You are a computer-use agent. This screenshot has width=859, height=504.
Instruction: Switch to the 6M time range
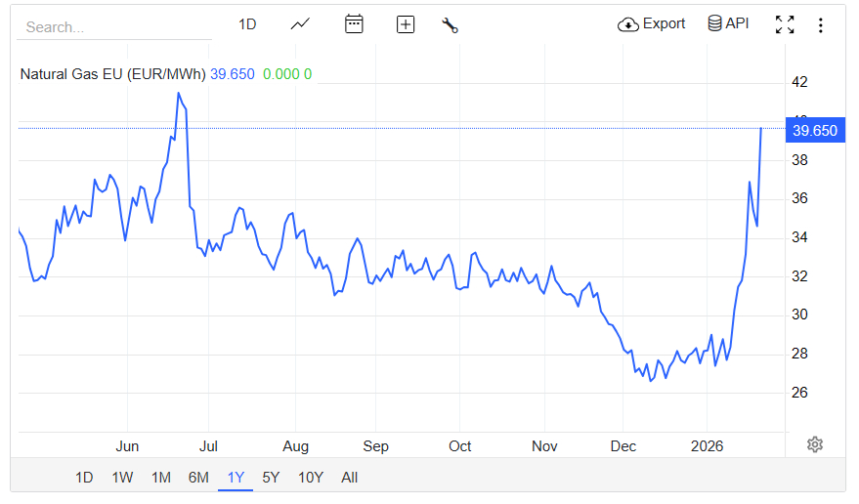coord(198,478)
